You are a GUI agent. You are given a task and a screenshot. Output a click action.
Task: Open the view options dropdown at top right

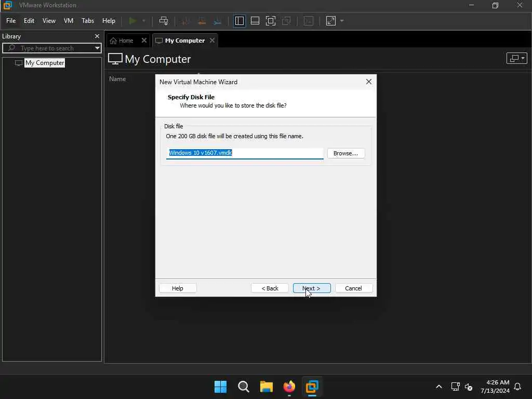pos(516,58)
